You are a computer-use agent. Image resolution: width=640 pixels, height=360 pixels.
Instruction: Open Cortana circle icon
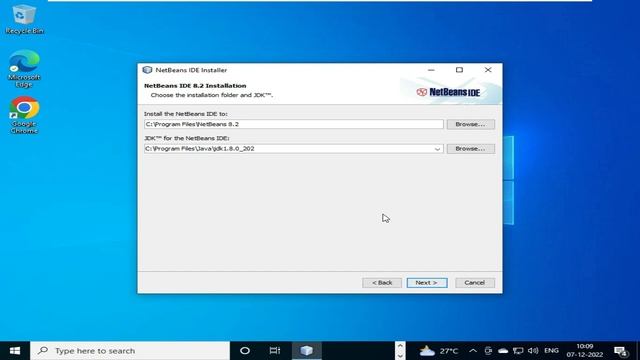point(245,351)
